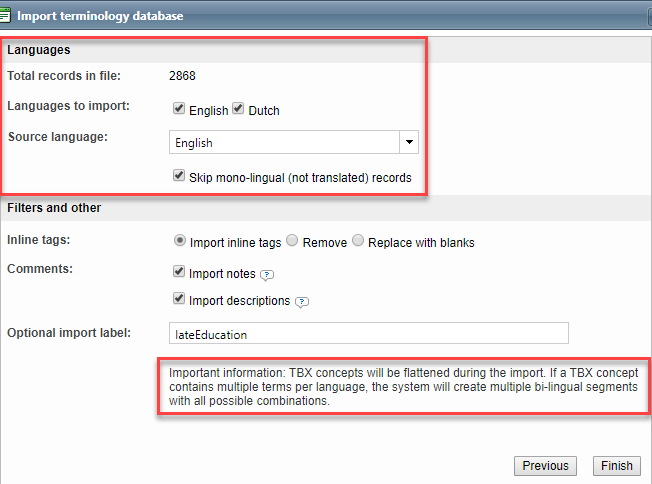This screenshot has height=484, width=652.
Task: Uncheck the Dutch language checkbox
Action: click(x=239, y=108)
